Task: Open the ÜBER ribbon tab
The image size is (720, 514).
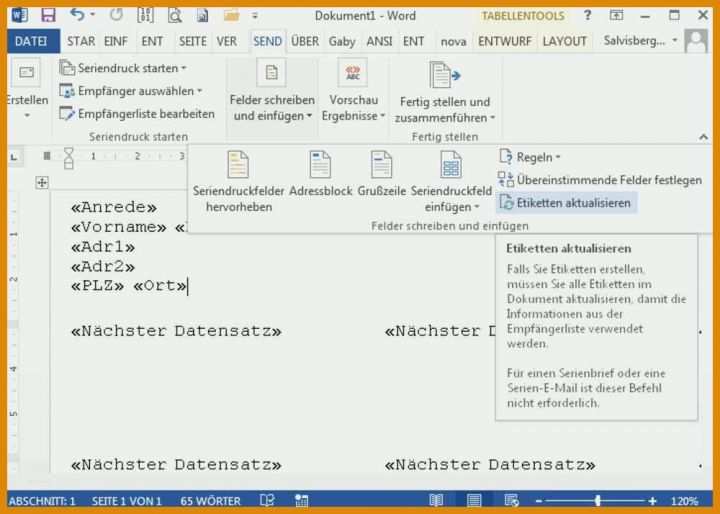Action: coord(305,41)
